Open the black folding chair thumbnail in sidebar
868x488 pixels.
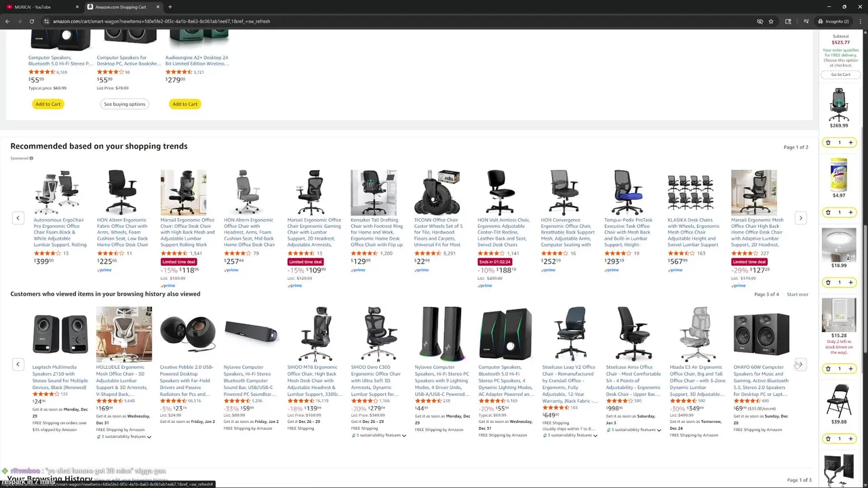(x=840, y=399)
